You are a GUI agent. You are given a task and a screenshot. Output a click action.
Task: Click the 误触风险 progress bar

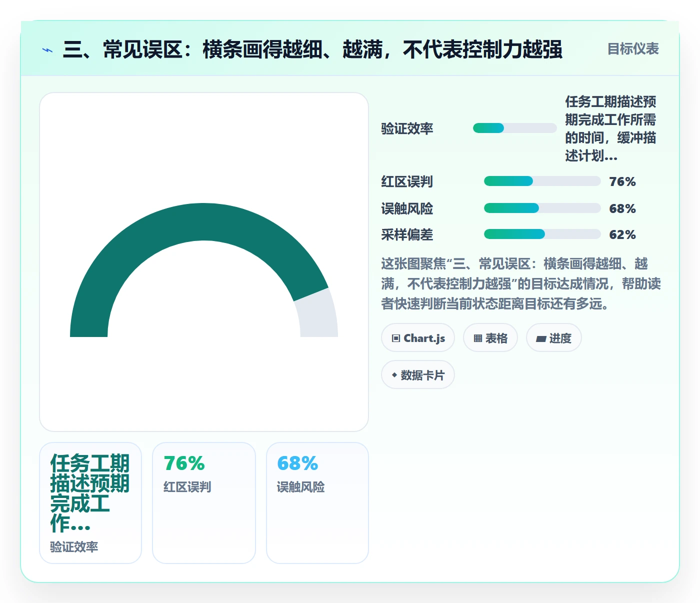(542, 208)
